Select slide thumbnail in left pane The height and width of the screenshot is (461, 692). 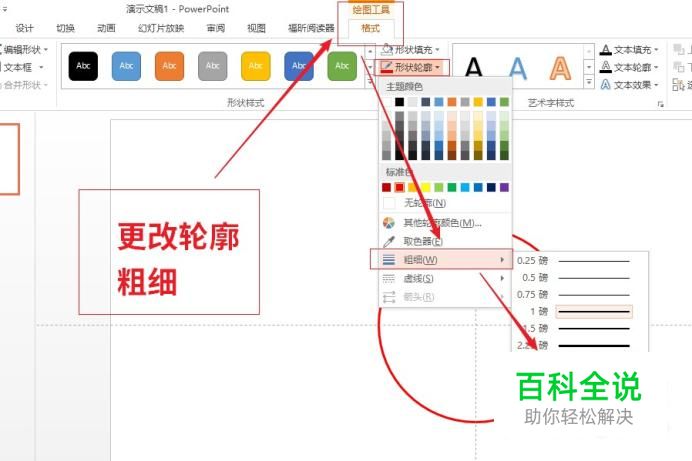9,159
